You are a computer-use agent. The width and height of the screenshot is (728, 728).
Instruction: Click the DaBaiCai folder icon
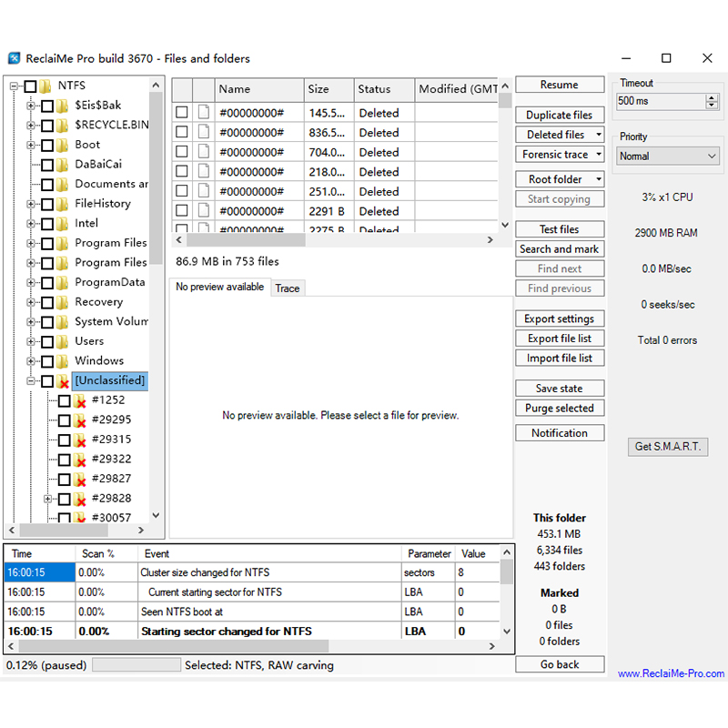[x=62, y=165]
